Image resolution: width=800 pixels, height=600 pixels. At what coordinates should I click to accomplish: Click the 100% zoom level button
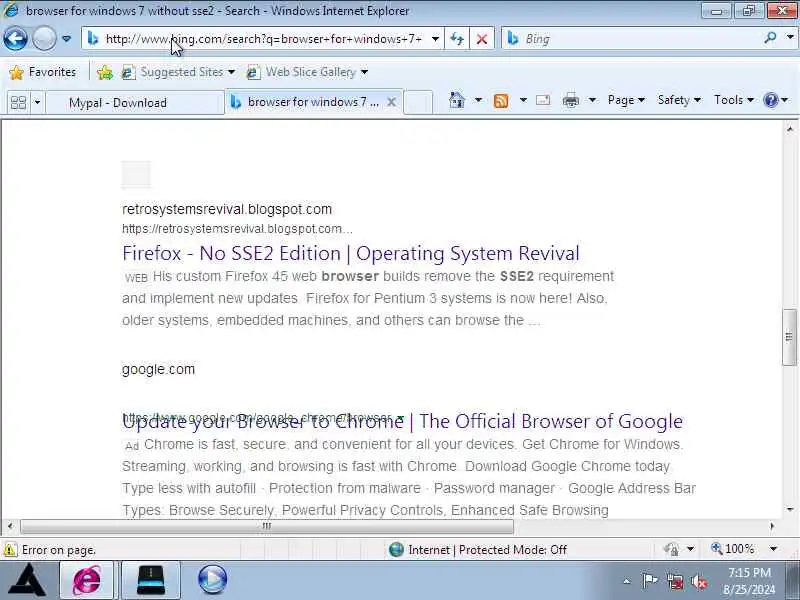click(x=732, y=549)
